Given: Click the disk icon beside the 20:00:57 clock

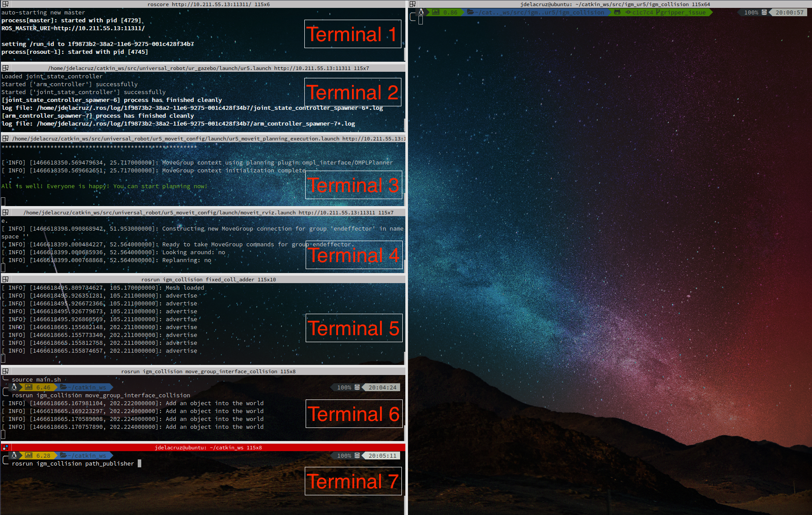Looking at the screenshot, I should [764, 12].
